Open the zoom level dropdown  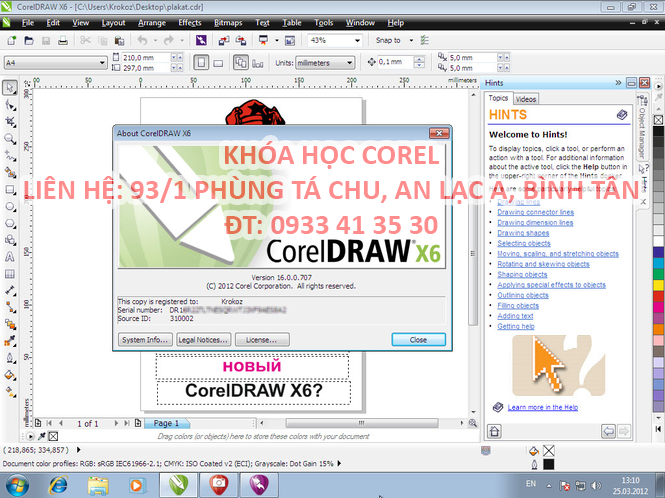click(x=357, y=40)
